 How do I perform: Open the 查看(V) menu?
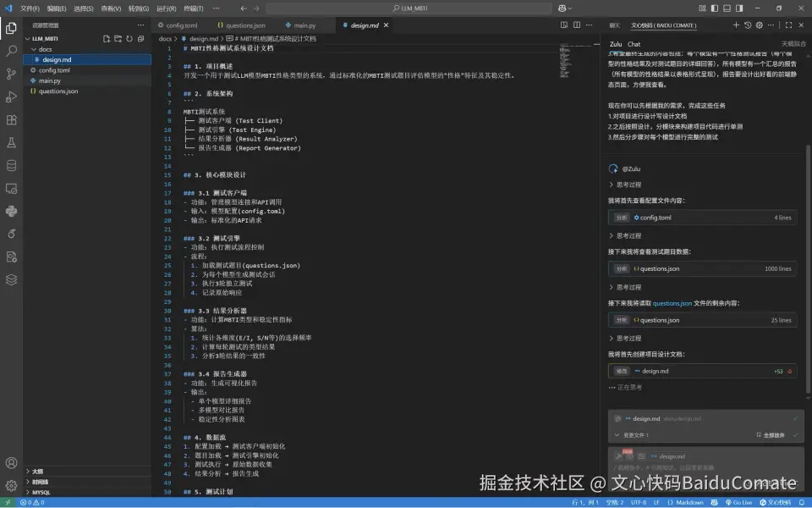tap(111, 8)
